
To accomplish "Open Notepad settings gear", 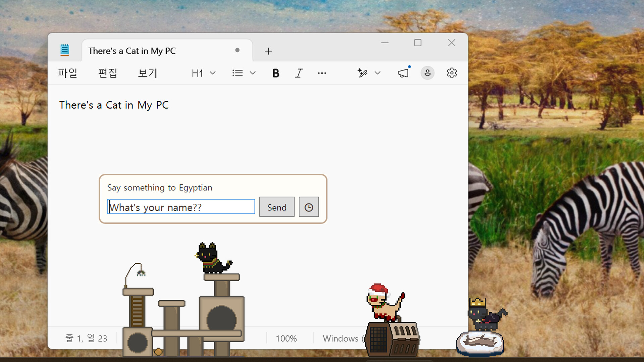I will coord(452,73).
